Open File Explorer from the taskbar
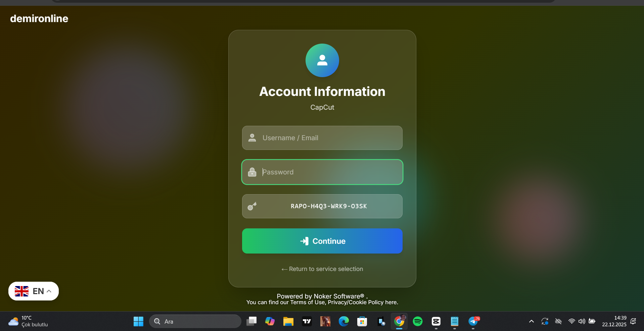 288,321
